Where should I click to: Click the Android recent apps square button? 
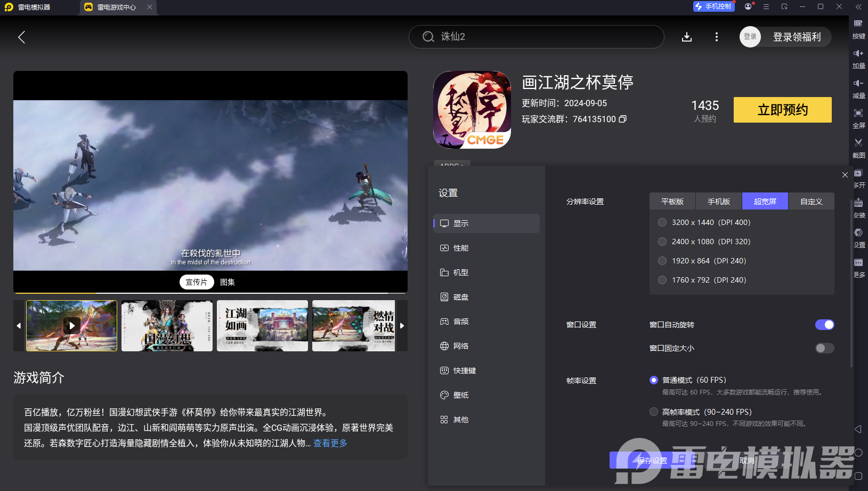tap(858, 476)
